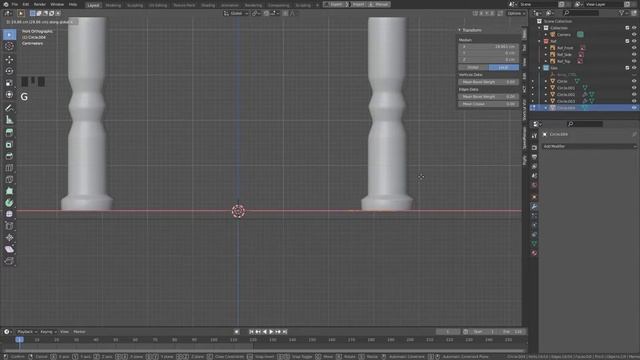Click the Median X value field
Screen dimensions: 640x360
[488, 47]
